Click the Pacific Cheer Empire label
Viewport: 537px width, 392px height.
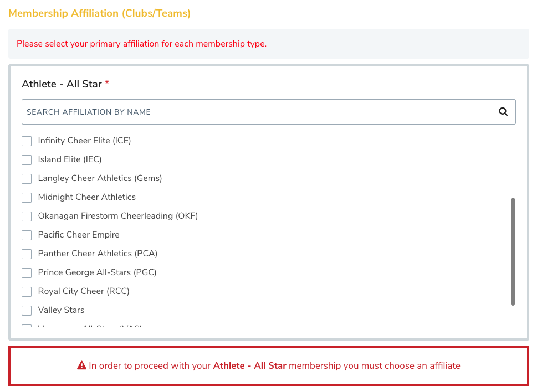(79, 235)
